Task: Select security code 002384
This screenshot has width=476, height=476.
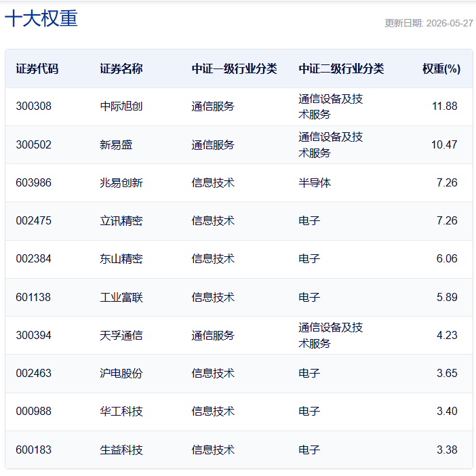Action: (34, 258)
